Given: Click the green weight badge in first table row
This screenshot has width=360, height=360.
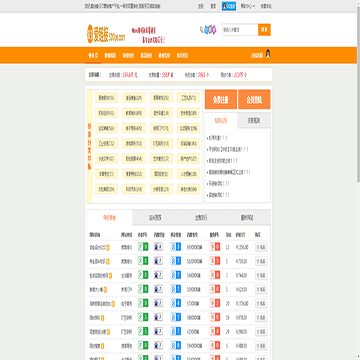Looking at the screenshot, I should (143, 247).
